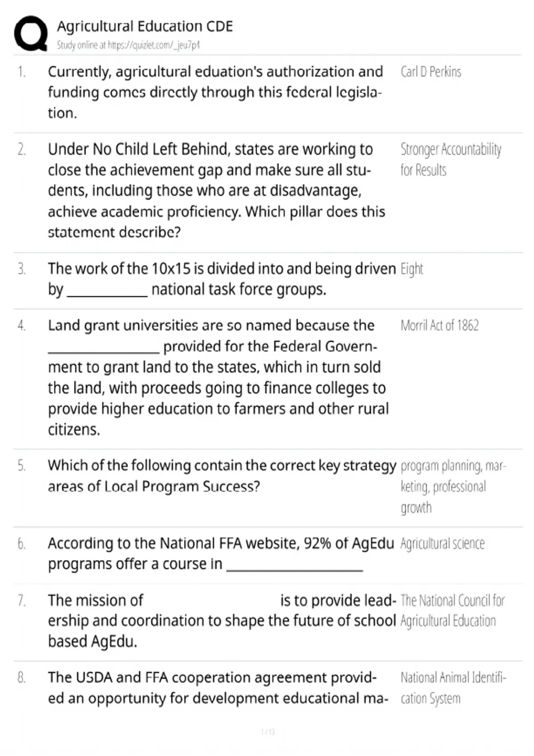
Task: Click the Agricultural Education CDE title
Action: tap(145, 26)
